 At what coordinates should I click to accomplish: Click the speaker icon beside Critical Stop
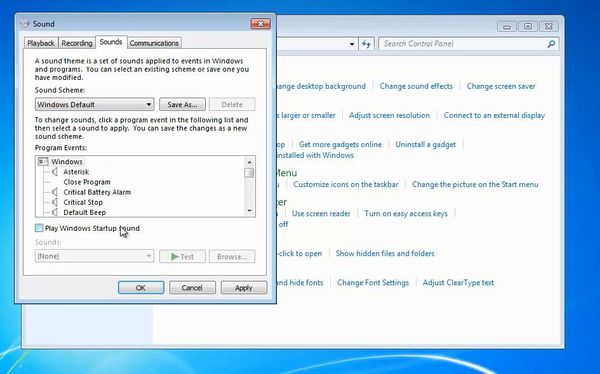tap(55, 202)
